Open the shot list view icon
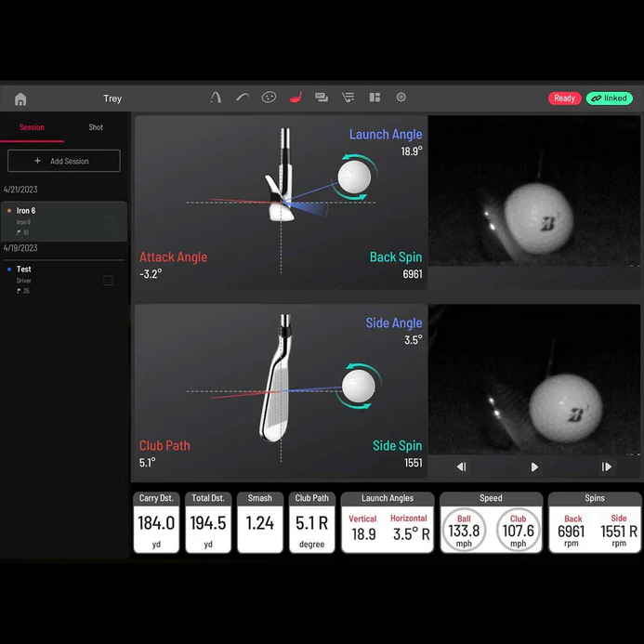 (348, 98)
